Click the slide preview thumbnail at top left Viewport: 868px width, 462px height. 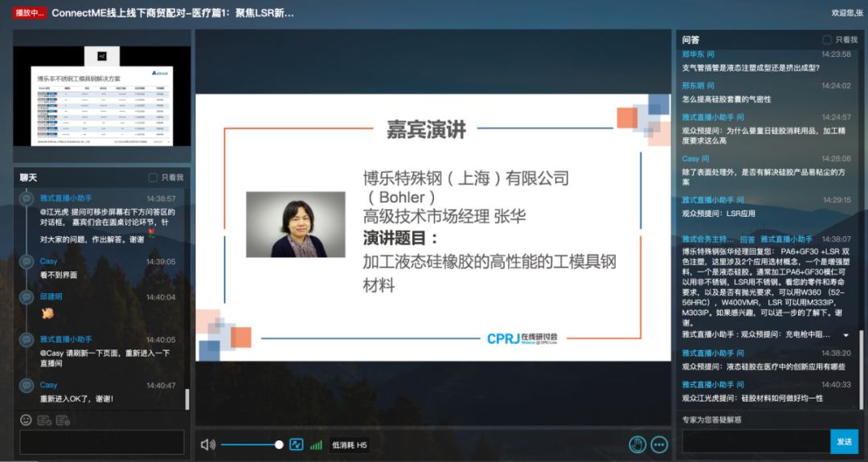pos(102,96)
